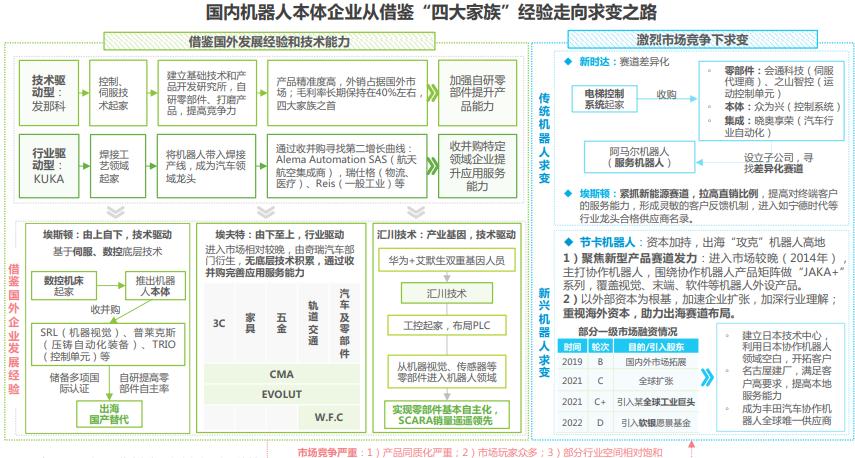Viewport: 855px width, 458px height.
Task: Click the bullet 名古屋建厂
Action: click(786, 383)
